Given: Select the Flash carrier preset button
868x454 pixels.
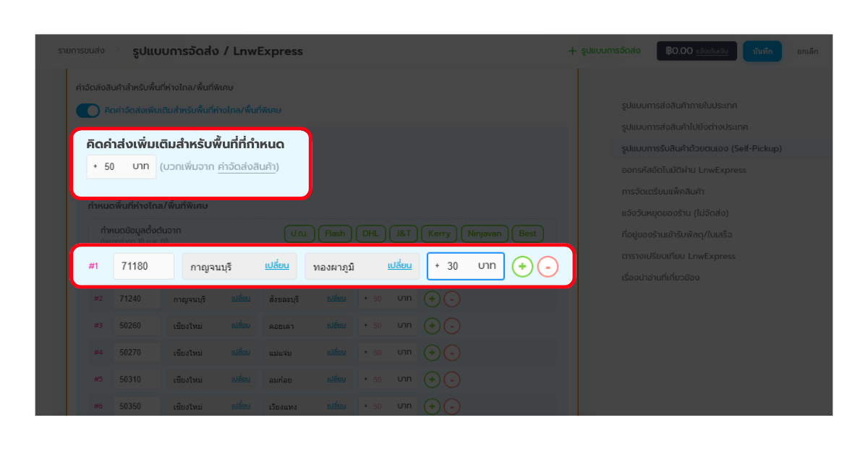Looking at the screenshot, I should [335, 234].
